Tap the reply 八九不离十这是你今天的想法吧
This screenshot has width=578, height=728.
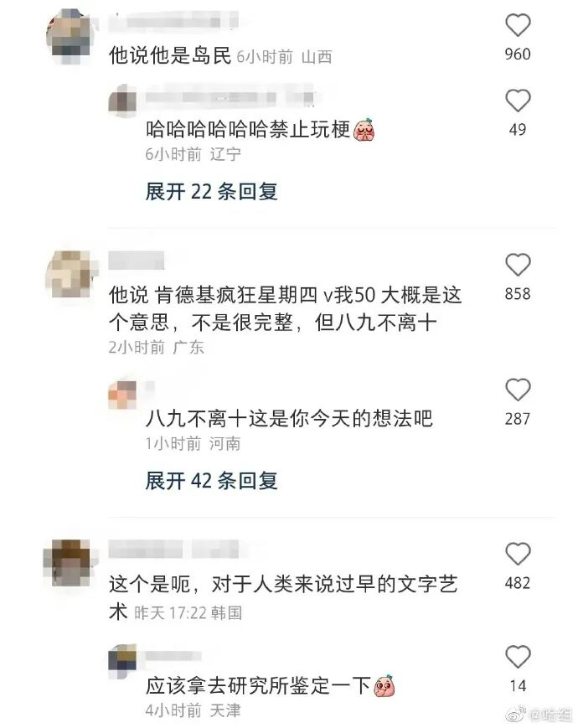[x=289, y=418]
